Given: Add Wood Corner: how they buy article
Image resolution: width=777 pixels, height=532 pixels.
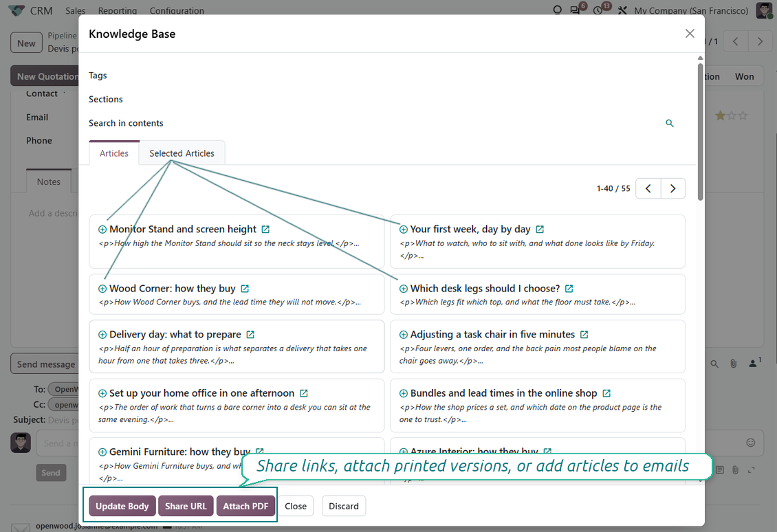Looking at the screenshot, I should (102, 289).
